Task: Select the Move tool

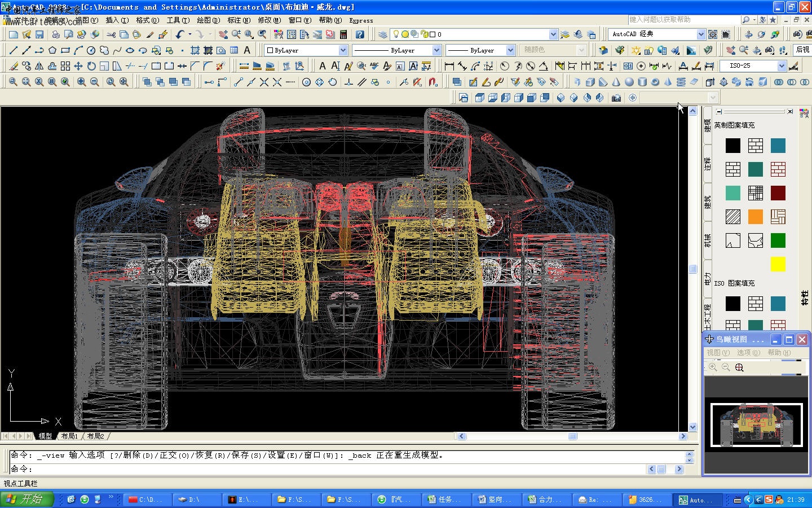Action: [x=78, y=66]
